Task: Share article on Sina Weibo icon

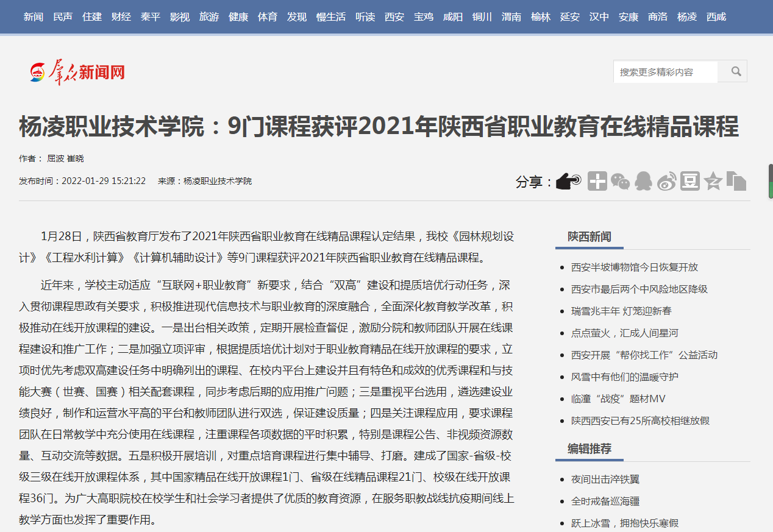Action: tap(666, 181)
